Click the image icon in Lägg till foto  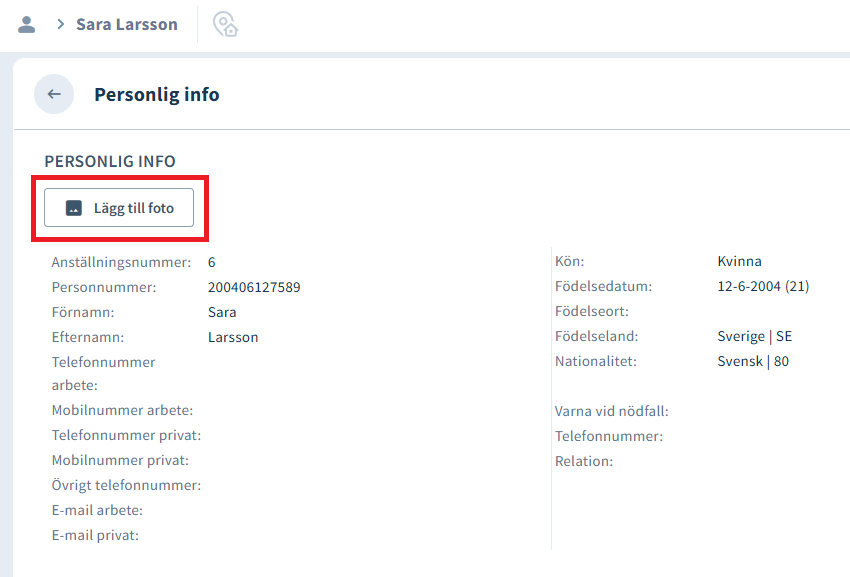(74, 208)
